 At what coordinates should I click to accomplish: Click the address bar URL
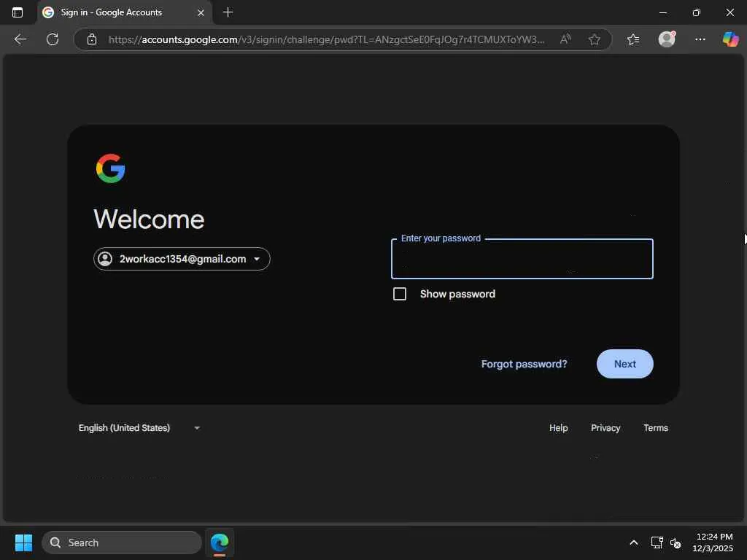pyautogui.click(x=326, y=39)
